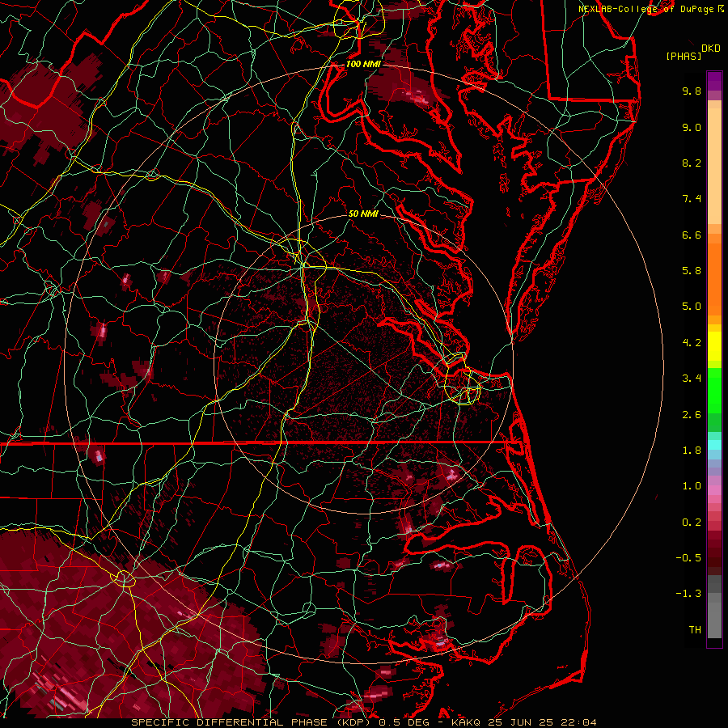
Task: Select the 0.2 legend value
Action: 692,523
